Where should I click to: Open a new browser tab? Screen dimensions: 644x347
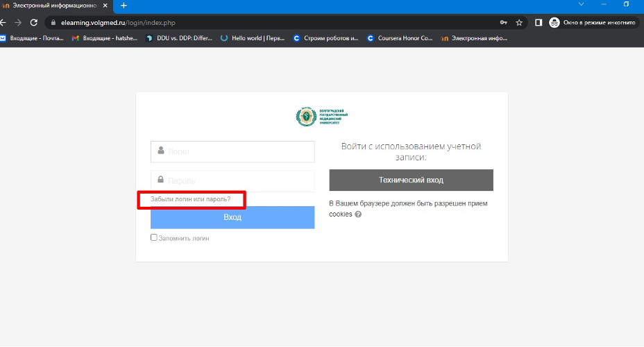[124, 6]
